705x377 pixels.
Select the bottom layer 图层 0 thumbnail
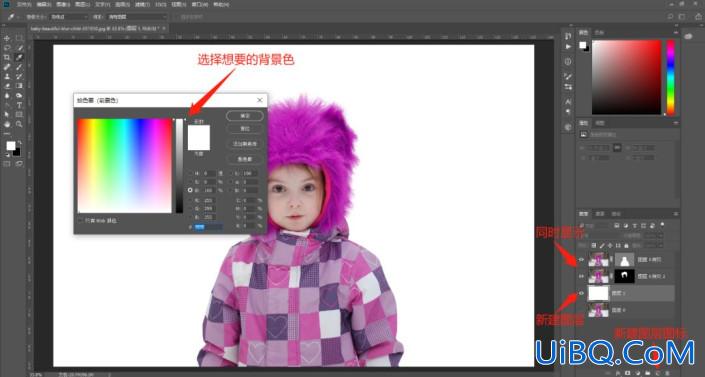coord(598,310)
